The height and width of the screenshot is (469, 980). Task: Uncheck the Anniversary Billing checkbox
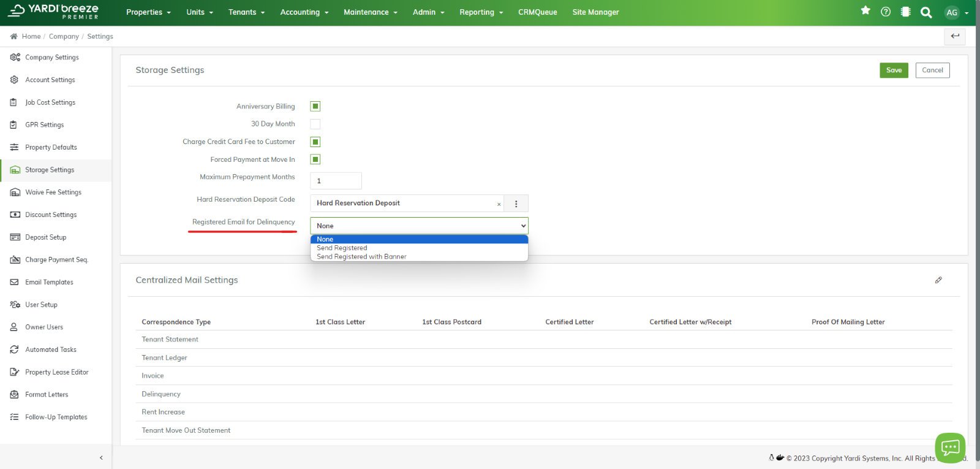tap(315, 107)
